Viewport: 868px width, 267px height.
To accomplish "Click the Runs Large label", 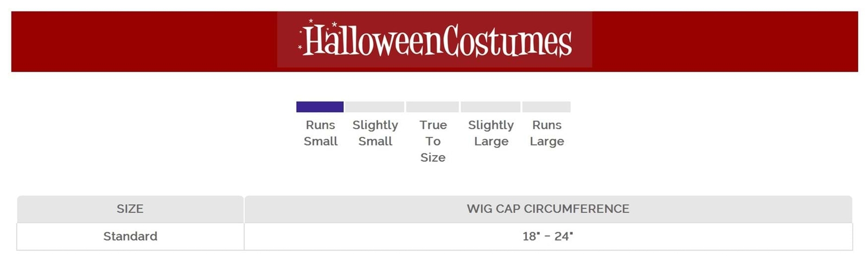I will coord(547,133).
